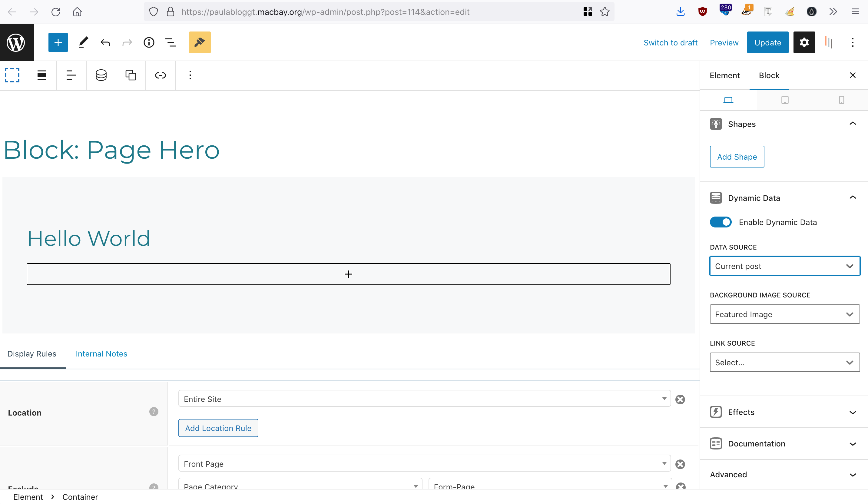The image size is (868, 504).
Task: Open the Internal Notes tab
Action: pyautogui.click(x=101, y=354)
